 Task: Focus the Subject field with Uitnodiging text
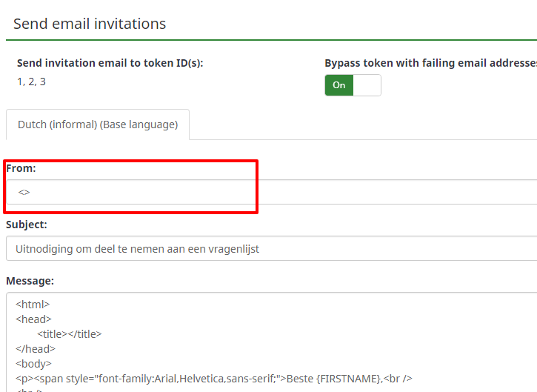[274, 249]
